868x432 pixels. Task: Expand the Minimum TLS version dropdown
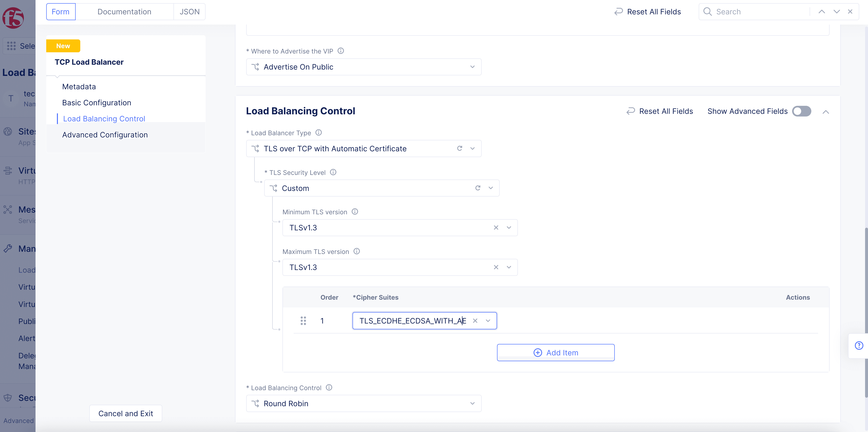509,228
